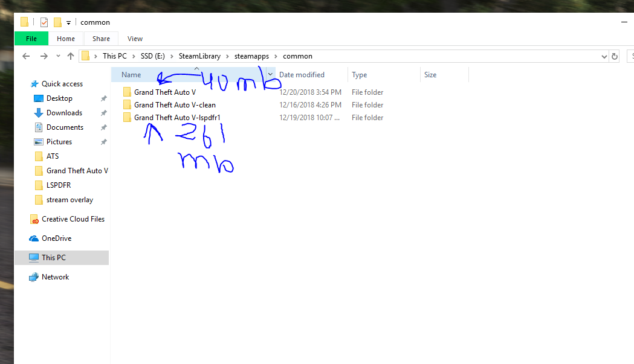Sort by Size column

(430, 75)
